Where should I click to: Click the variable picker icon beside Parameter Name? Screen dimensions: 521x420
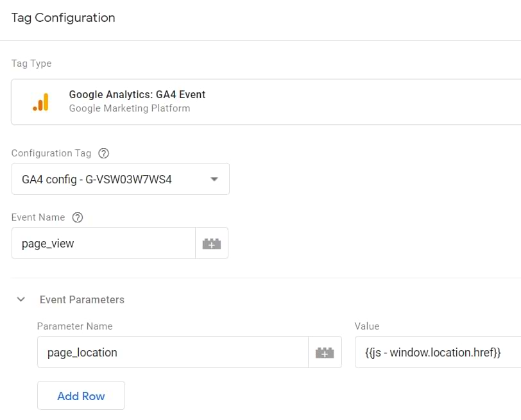[x=325, y=352]
